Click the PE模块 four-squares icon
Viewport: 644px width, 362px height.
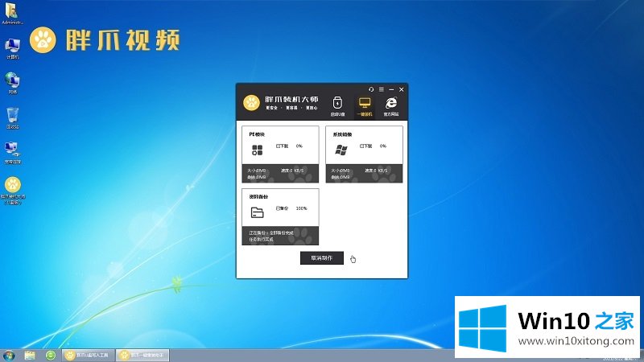coord(257,150)
